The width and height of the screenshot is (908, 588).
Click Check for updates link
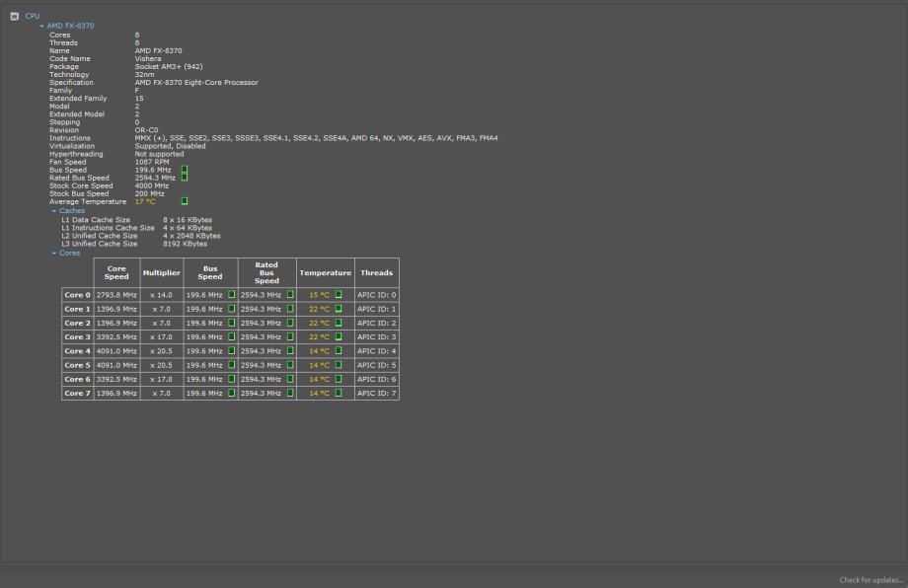(x=870, y=579)
